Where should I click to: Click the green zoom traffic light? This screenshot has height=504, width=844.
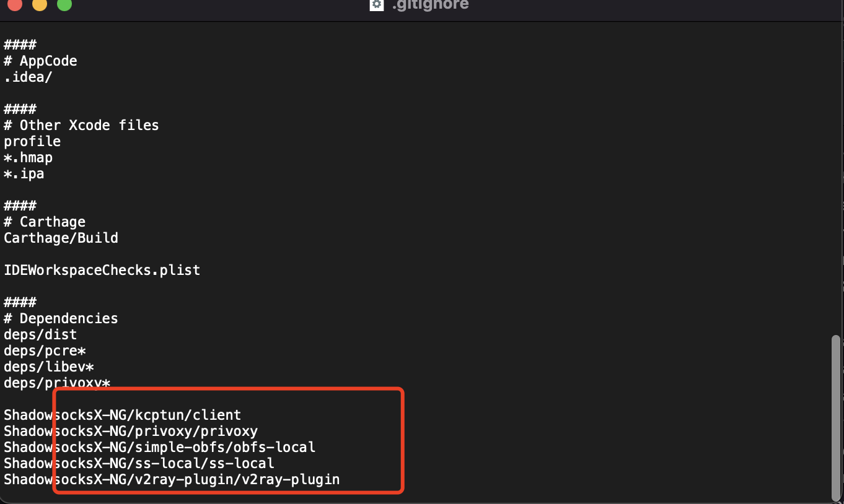64,5
